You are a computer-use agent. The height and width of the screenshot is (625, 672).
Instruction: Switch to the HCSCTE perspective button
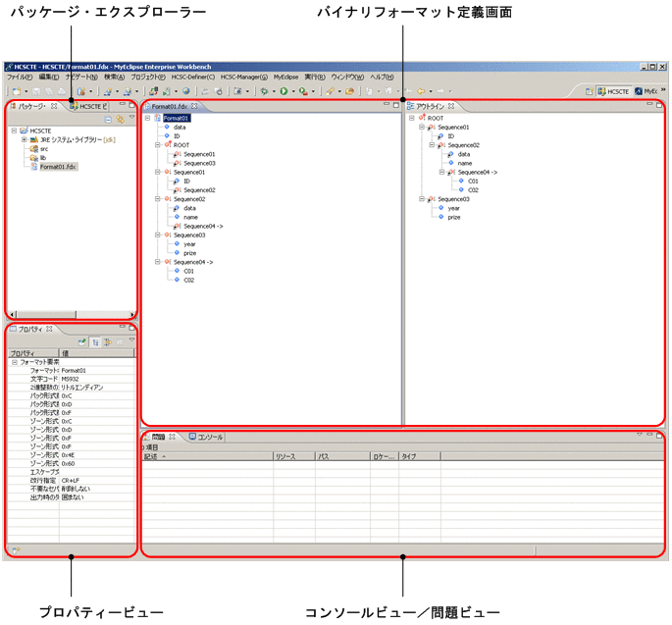tap(613, 91)
